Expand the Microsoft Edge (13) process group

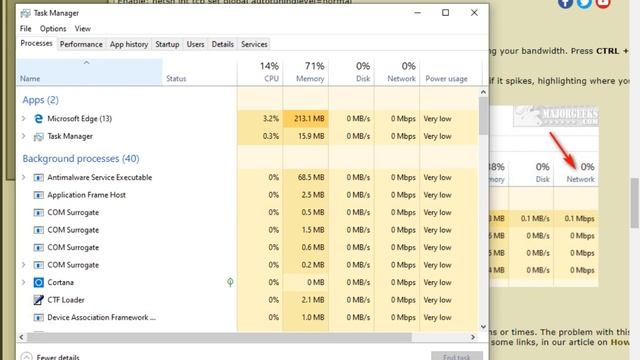24,119
